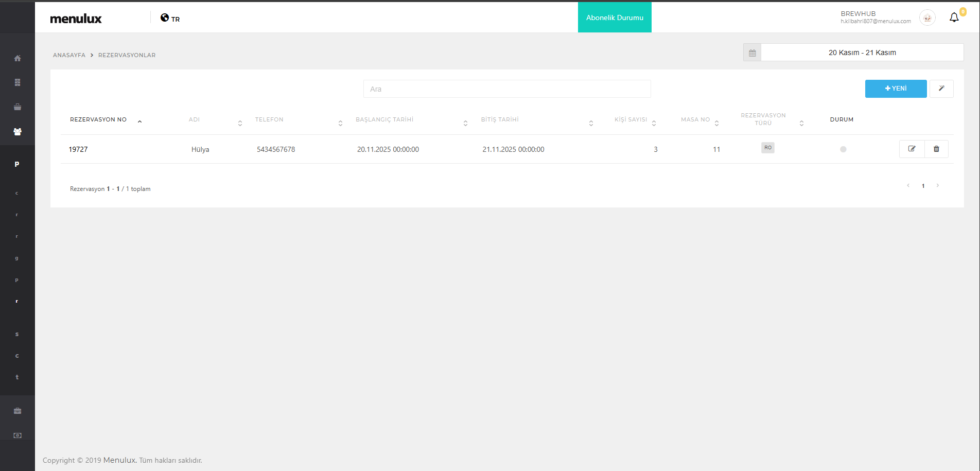
Task: Click the status dot in the DURUM column
Action: (843, 149)
